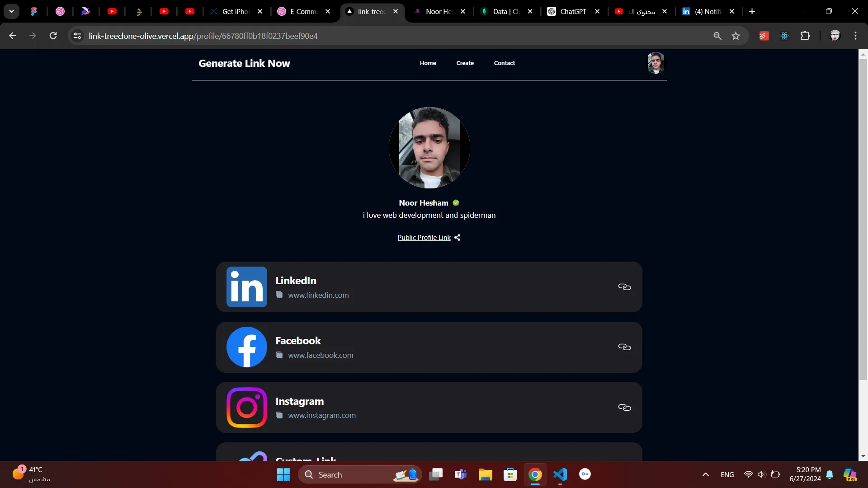
Task: Open the taskbar clock showing 5:20 PM
Action: (805, 474)
